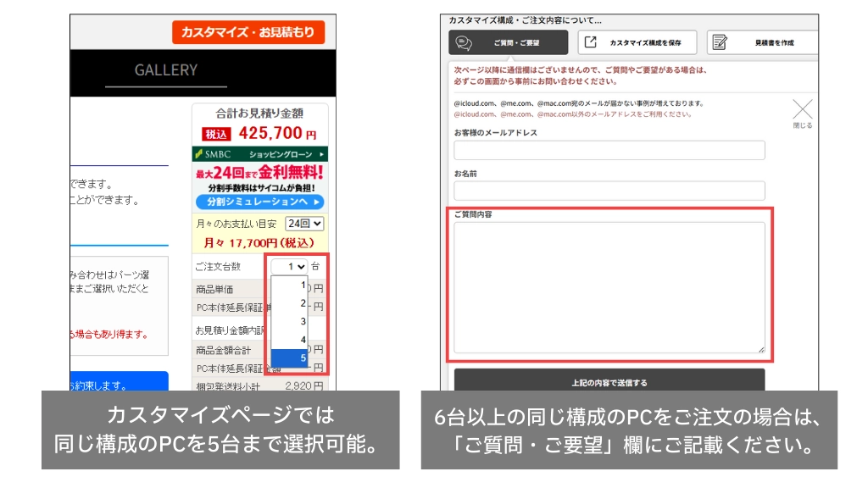The image size is (868, 488).
Task: Click the save icon beside カスタマイズ構成を保存
Action: tap(591, 42)
